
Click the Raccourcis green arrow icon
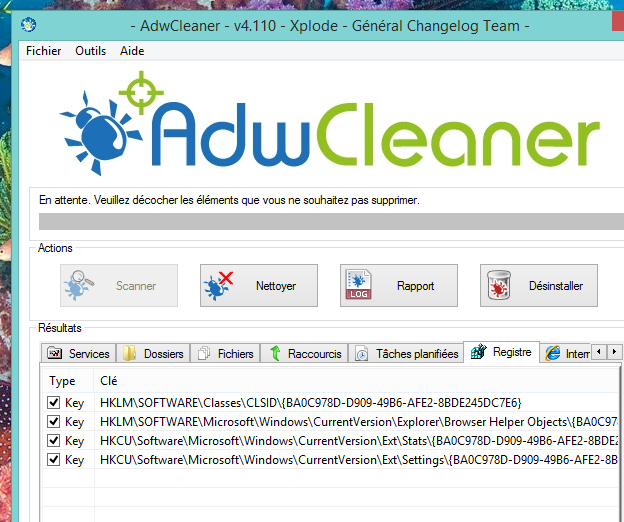pos(275,353)
